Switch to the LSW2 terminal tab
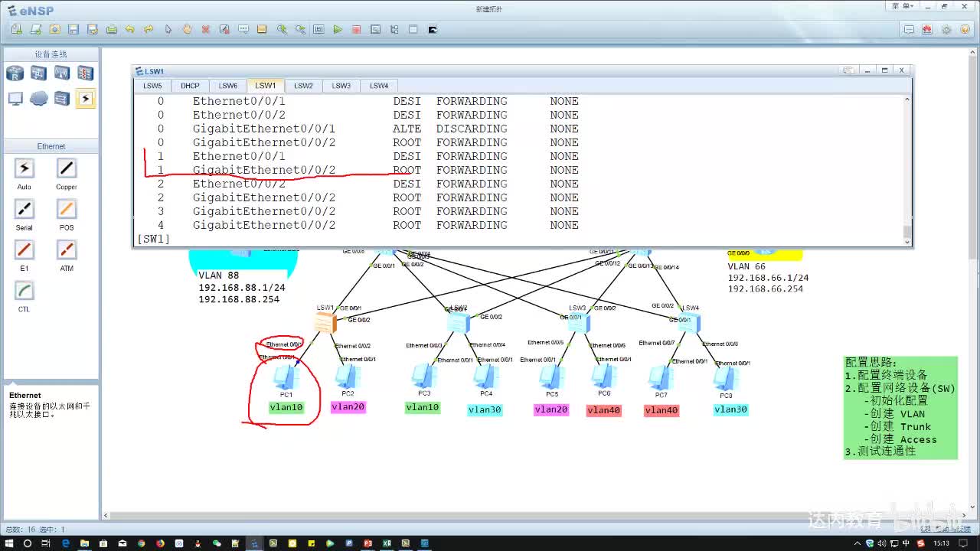The height and width of the screenshot is (551, 980). 303,86
